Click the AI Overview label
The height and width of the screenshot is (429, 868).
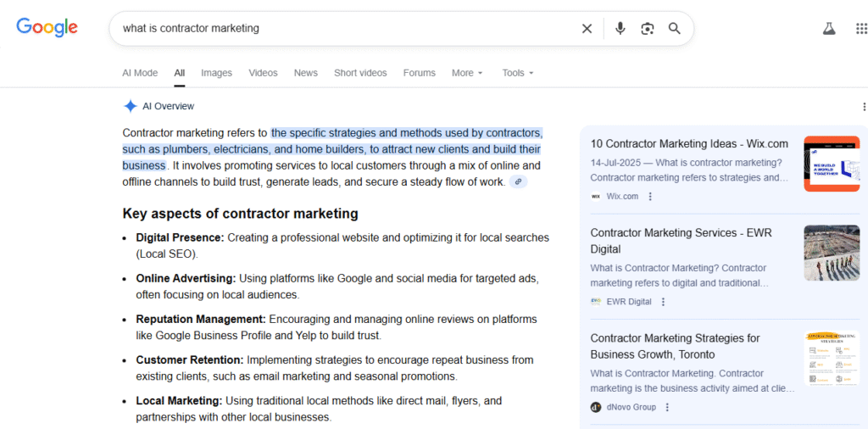pos(169,106)
